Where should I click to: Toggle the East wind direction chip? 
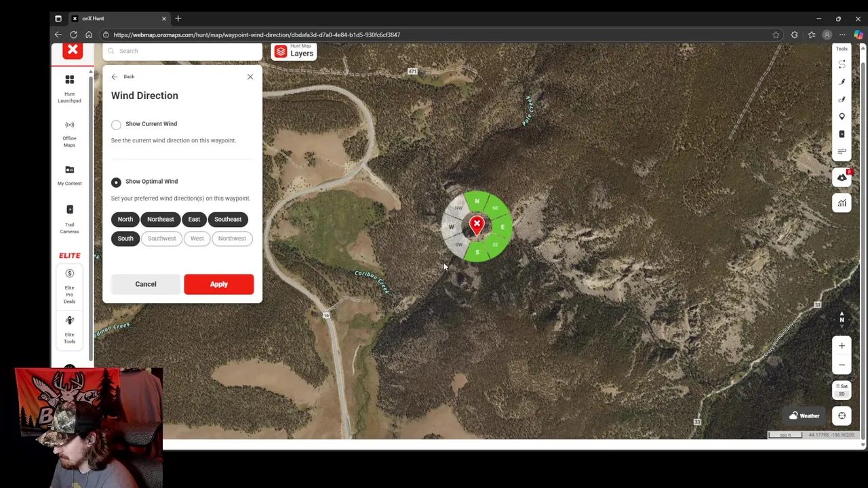(x=194, y=219)
